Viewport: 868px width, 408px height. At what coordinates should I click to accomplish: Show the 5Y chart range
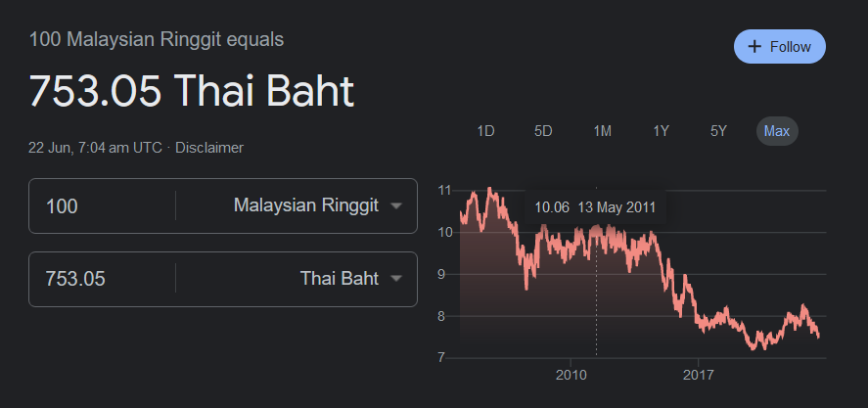(x=718, y=131)
